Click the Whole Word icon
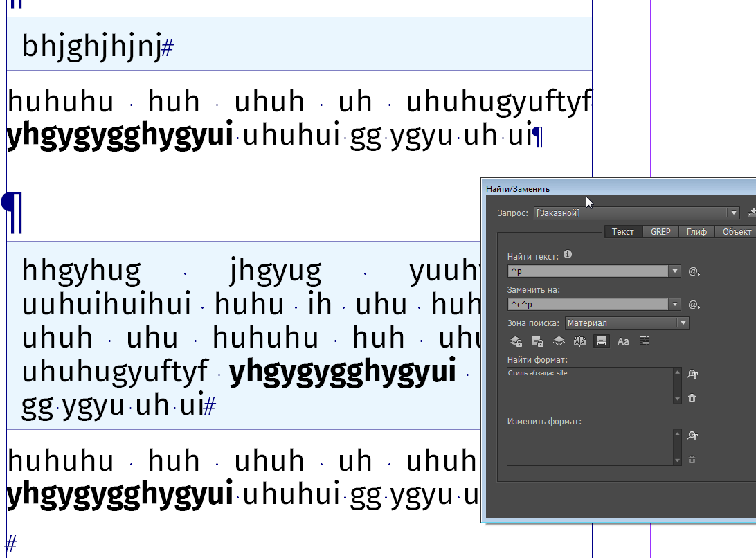756x558 pixels. pos(645,341)
